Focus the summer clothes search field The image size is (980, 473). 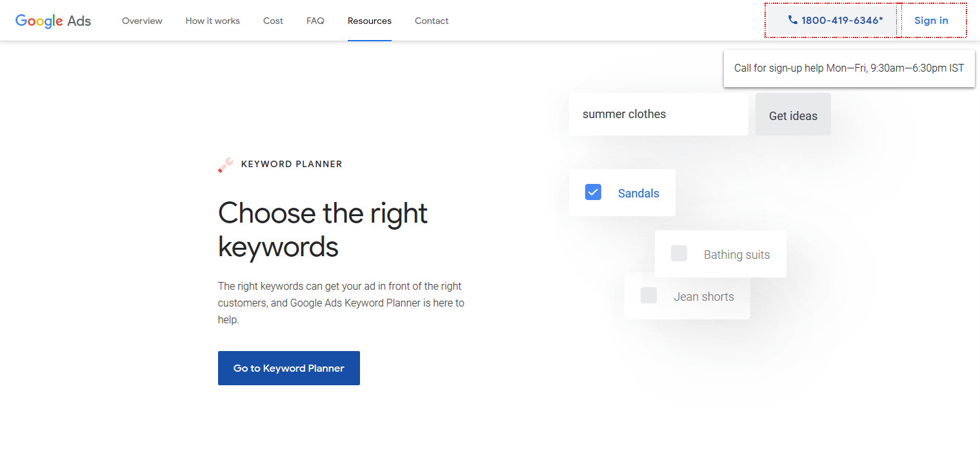658,114
